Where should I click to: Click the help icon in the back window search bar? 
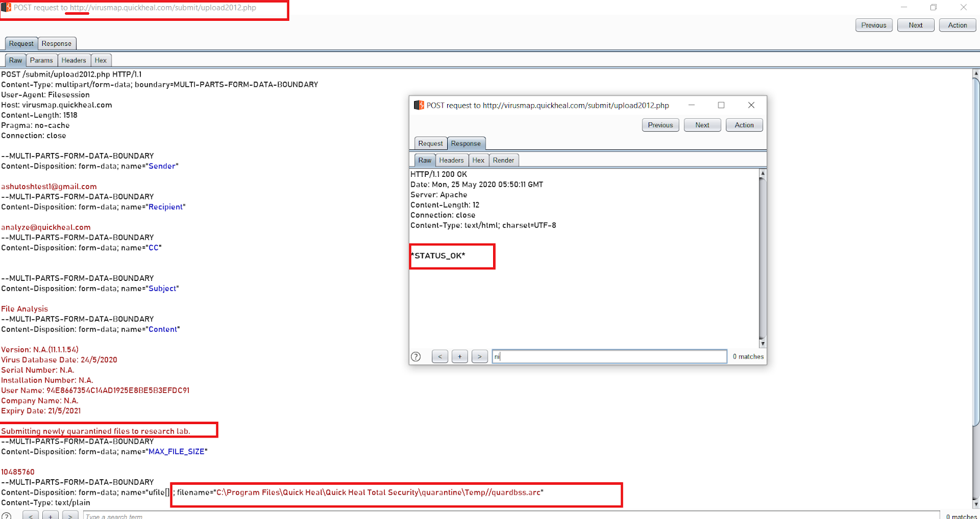click(6, 517)
